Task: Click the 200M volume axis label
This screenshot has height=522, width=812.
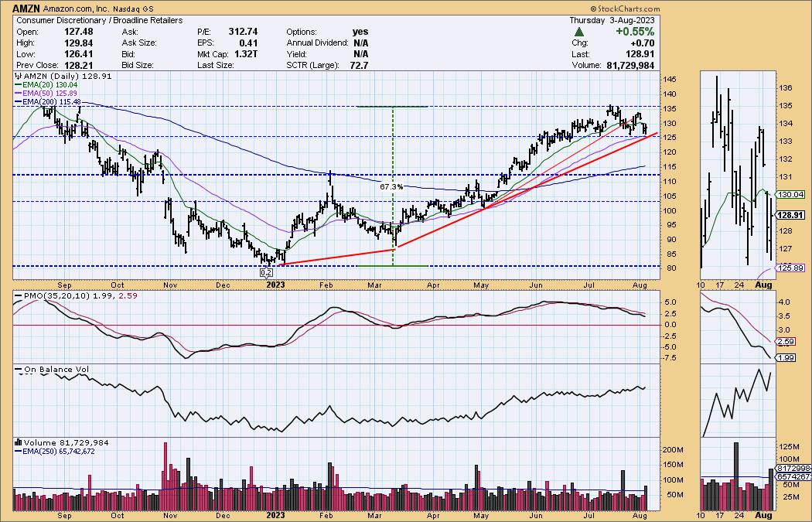Action: 674,450
